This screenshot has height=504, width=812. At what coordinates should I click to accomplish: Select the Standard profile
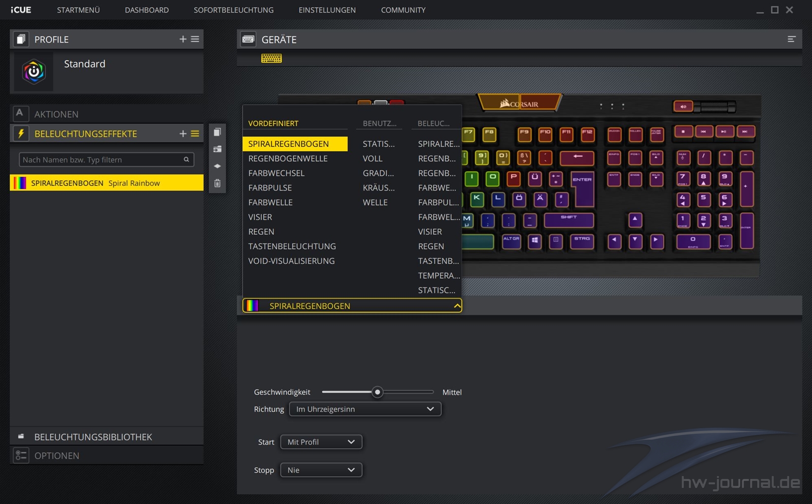point(107,71)
